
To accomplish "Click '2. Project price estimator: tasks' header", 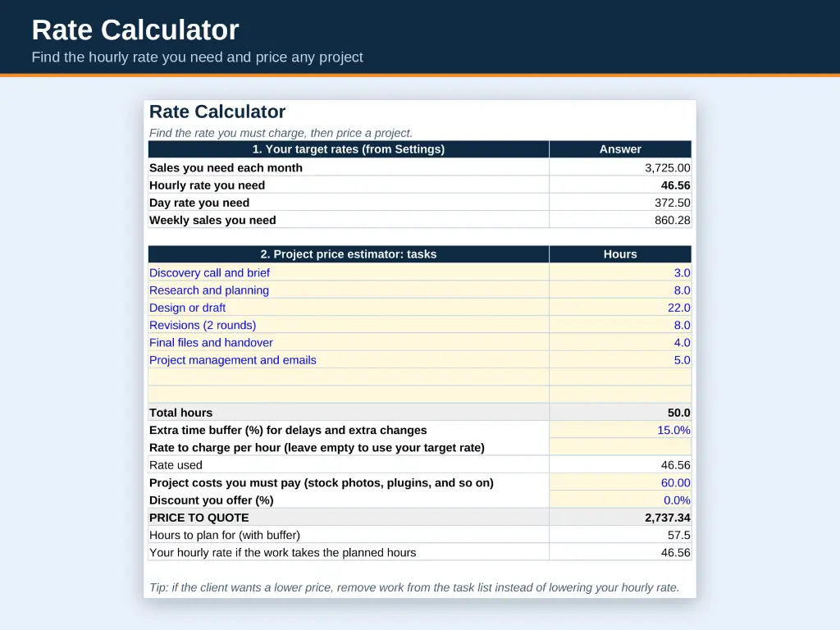I will (348, 254).
